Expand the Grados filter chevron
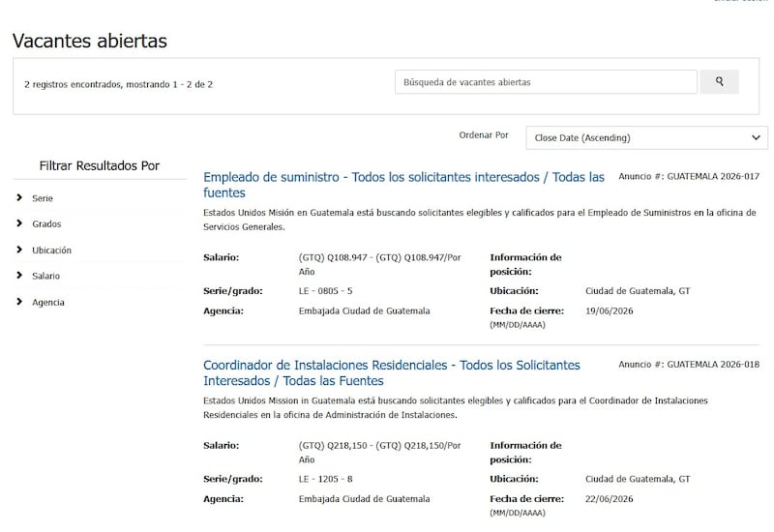 point(19,223)
